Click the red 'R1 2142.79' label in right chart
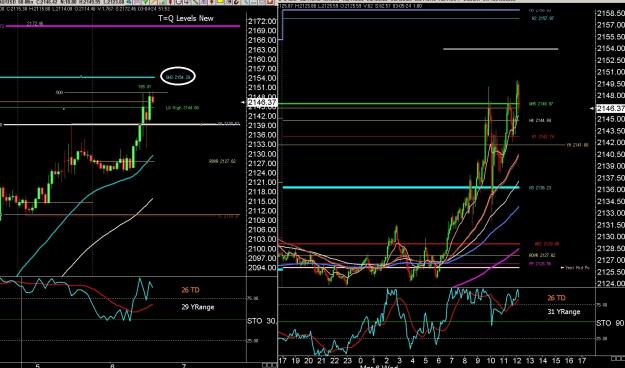This screenshot has height=368, width=625. [x=543, y=137]
